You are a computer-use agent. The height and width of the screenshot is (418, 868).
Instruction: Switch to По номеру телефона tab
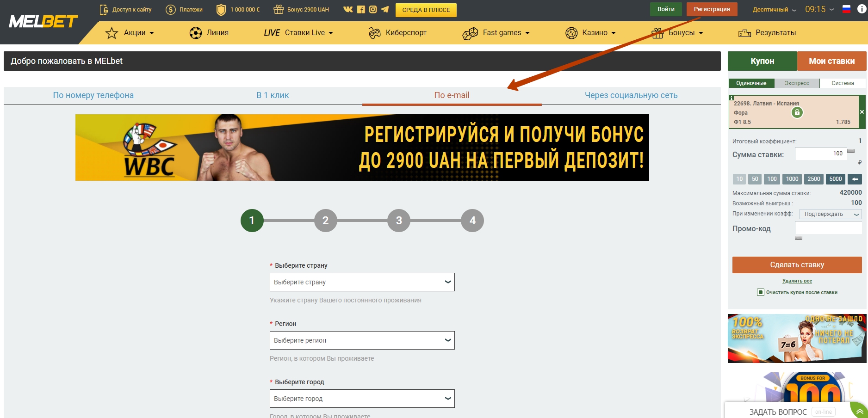coord(93,95)
